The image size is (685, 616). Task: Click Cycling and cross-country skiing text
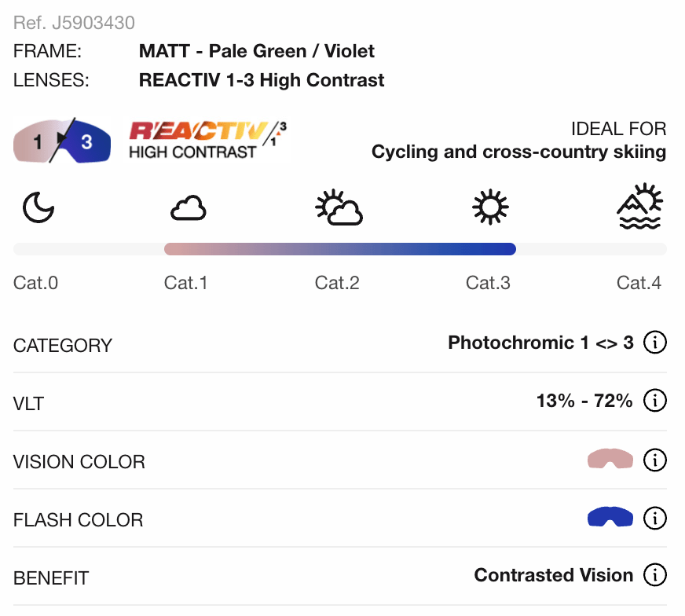(518, 152)
